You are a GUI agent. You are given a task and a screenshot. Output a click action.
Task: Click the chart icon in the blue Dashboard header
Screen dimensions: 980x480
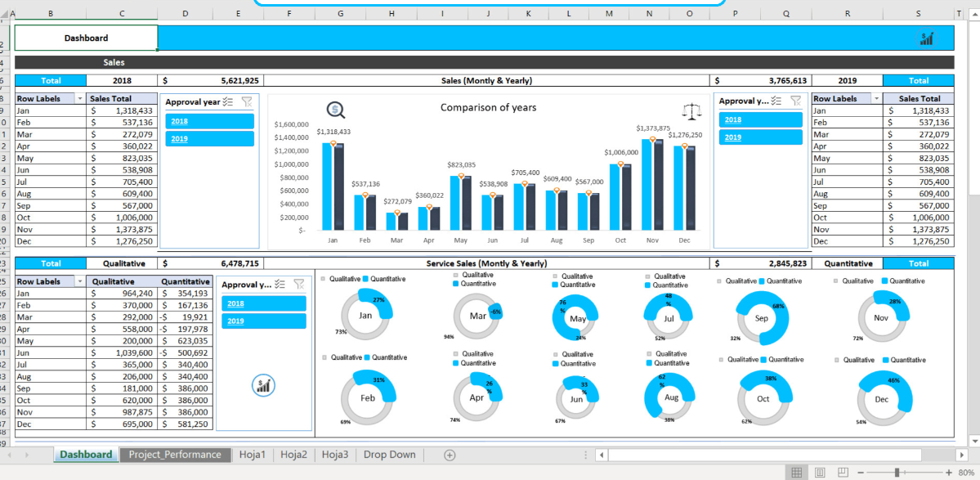click(x=927, y=38)
